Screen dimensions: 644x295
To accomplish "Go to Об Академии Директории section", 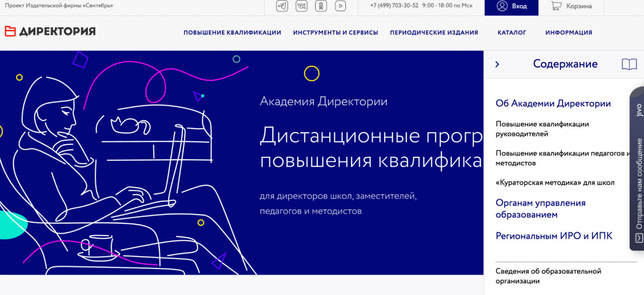I will [553, 104].
